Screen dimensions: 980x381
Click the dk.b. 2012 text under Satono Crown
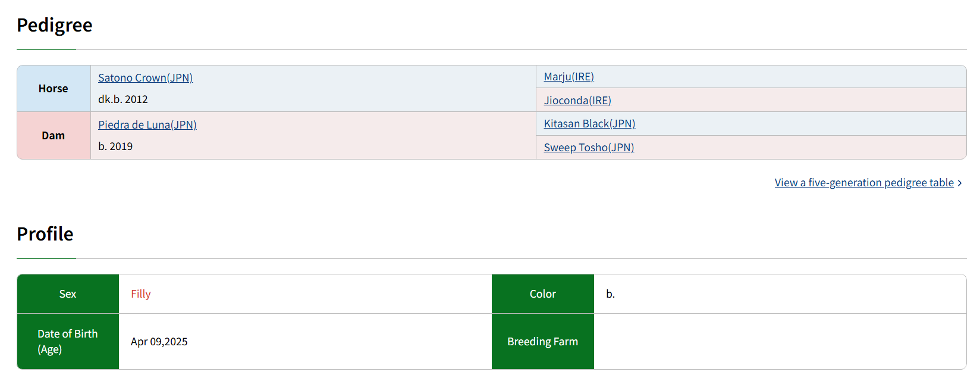(123, 99)
